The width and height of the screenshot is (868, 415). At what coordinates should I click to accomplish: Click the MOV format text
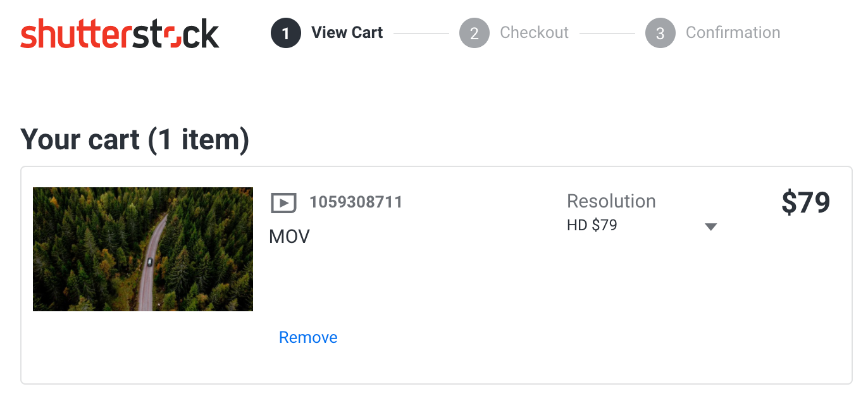[289, 237]
